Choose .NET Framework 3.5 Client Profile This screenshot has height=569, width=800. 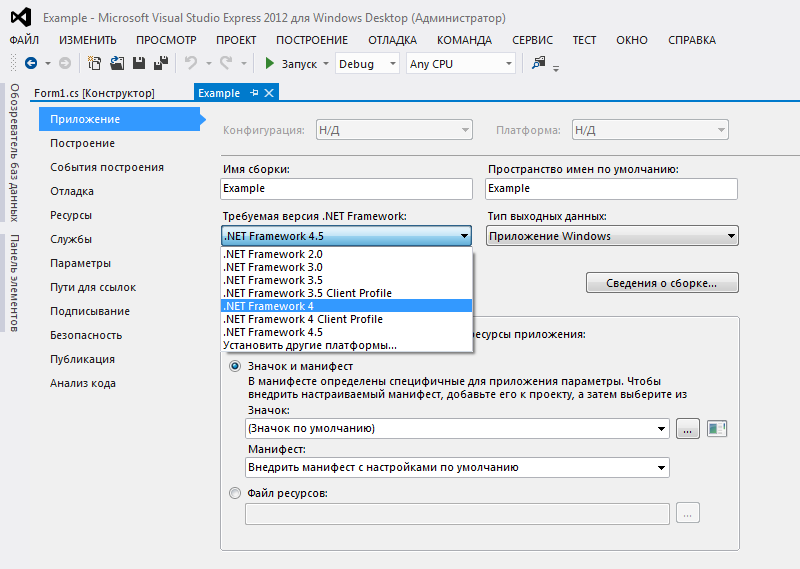click(346, 293)
